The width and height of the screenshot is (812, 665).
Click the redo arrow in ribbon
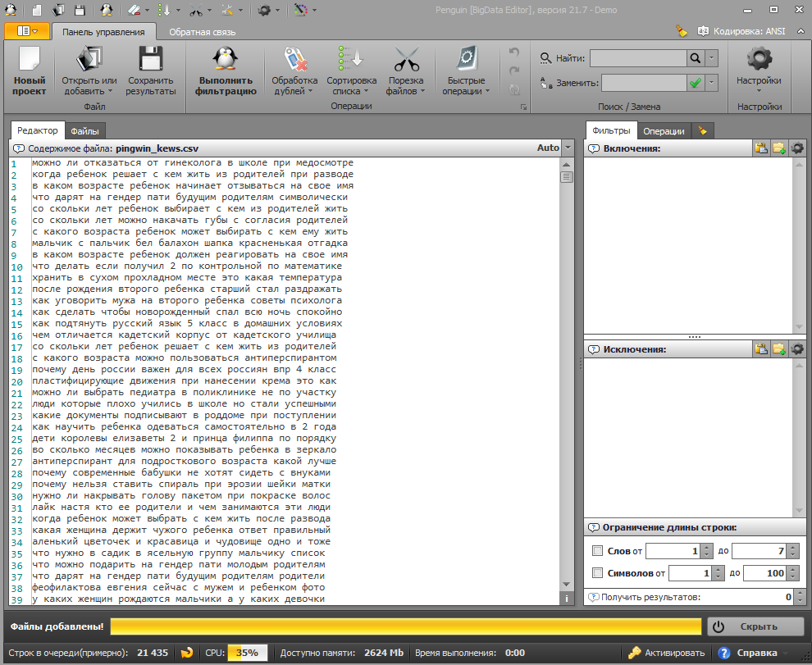coord(513,71)
